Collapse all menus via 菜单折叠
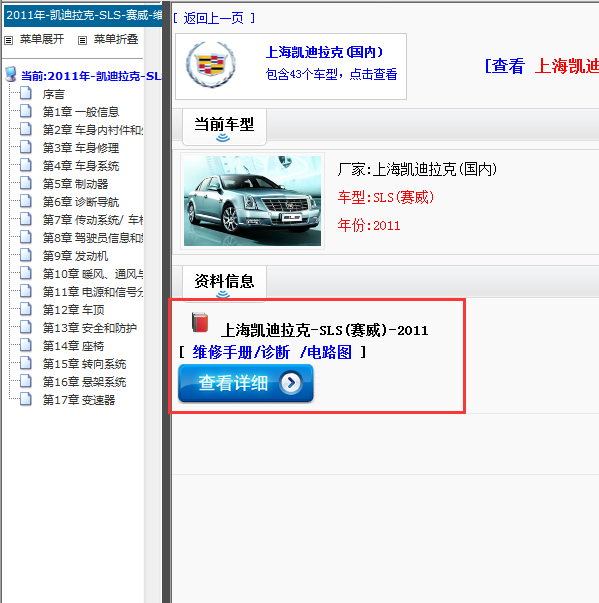 (x=116, y=39)
